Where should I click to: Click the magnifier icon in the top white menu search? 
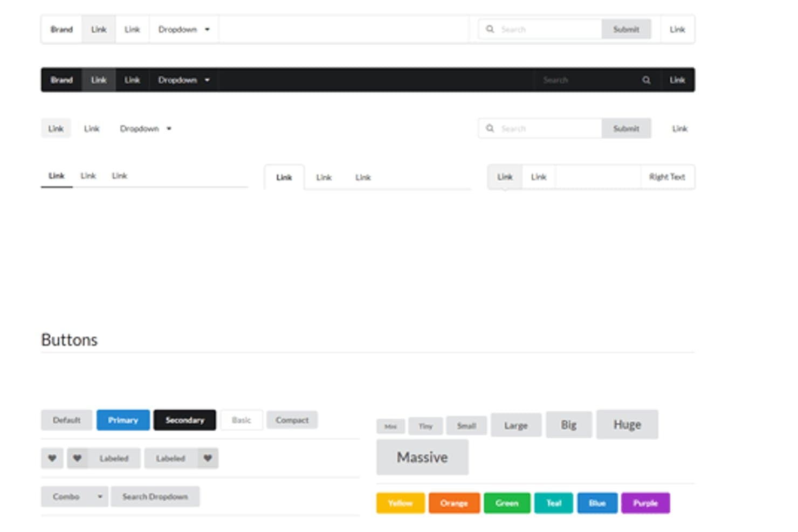point(490,29)
